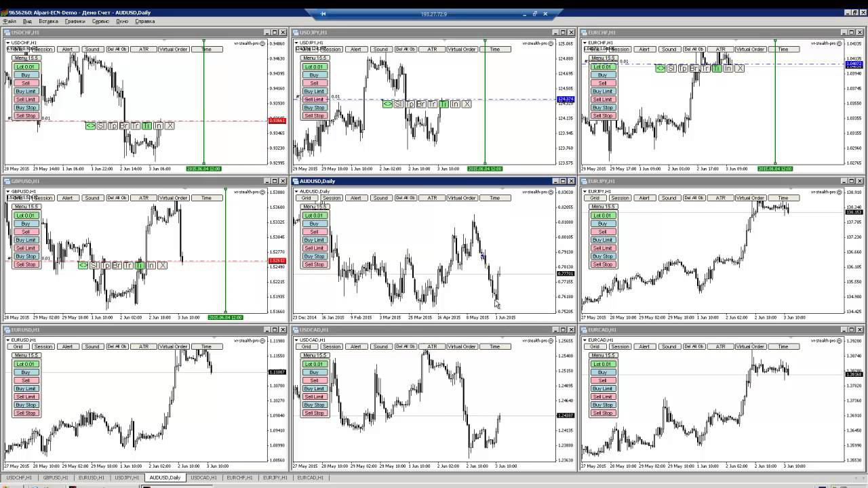Toggle Sound in the EURUSD chart
Screen dimensions: 868x488
pos(92,346)
